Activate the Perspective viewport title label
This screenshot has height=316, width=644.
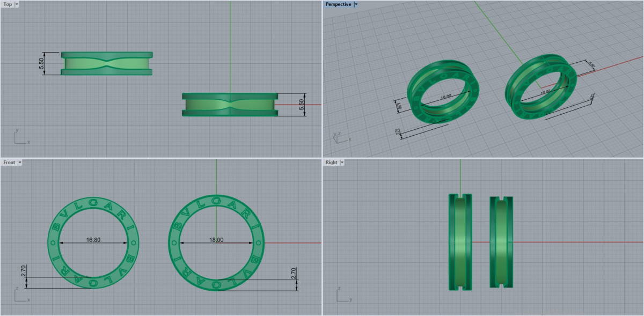point(338,4)
